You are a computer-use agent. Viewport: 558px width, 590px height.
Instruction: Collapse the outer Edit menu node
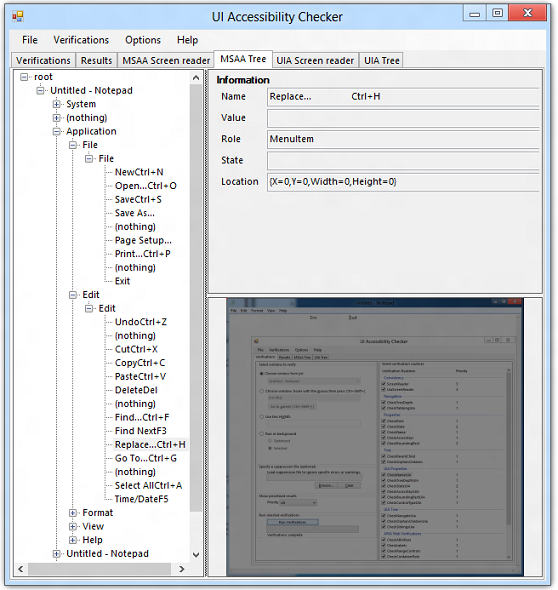click(x=73, y=295)
